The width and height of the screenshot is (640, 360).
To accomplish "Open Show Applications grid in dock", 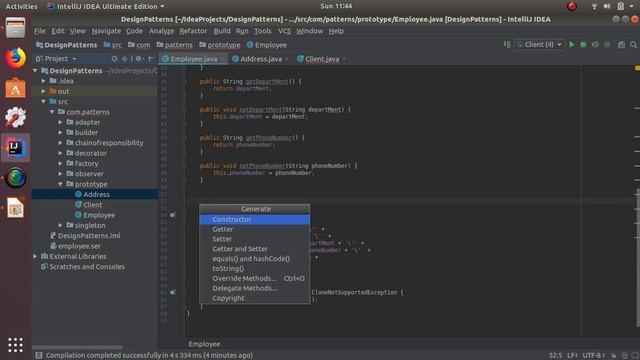I will point(16,344).
